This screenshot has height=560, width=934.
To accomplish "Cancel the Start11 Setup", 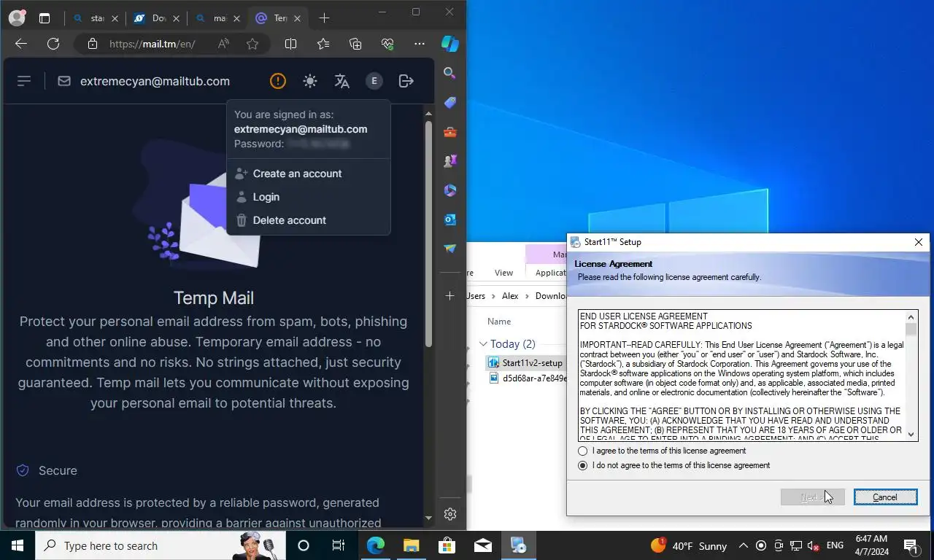I will pyautogui.click(x=885, y=497).
